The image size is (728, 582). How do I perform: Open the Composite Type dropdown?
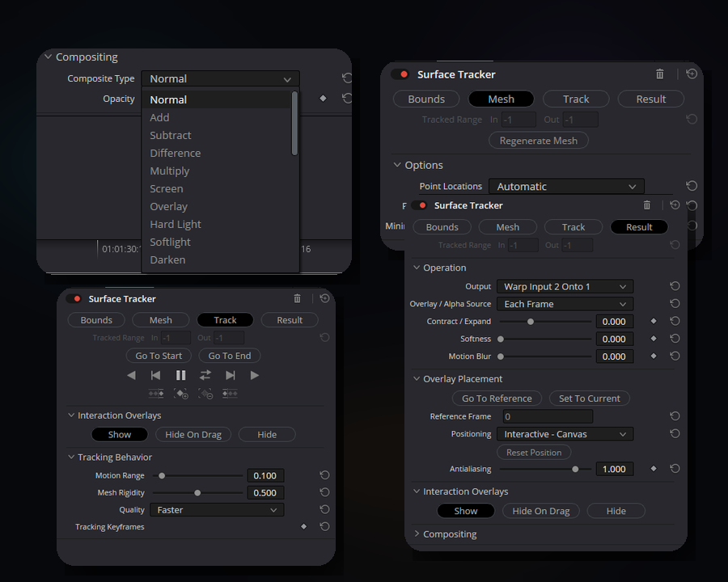point(221,79)
